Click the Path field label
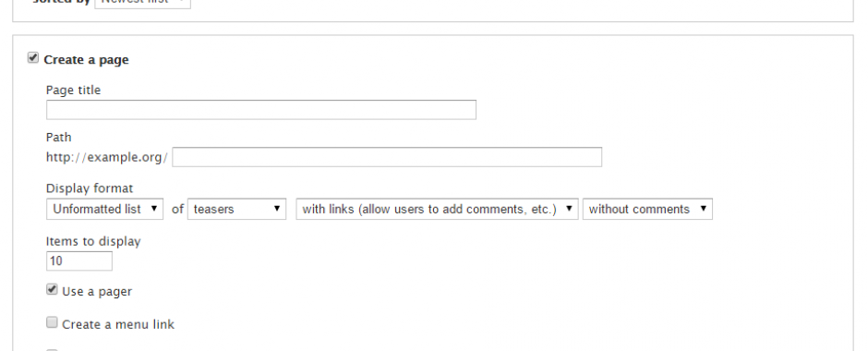The height and width of the screenshot is (351, 868). [59, 138]
